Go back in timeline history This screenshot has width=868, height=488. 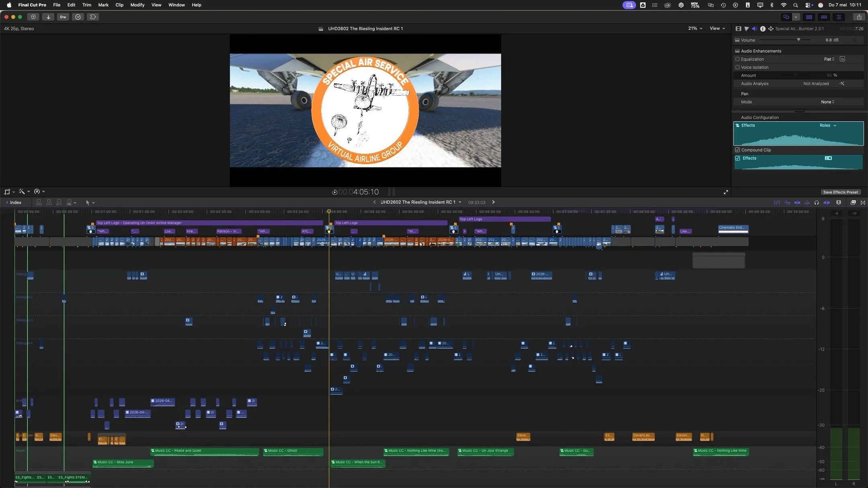(374, 202)
